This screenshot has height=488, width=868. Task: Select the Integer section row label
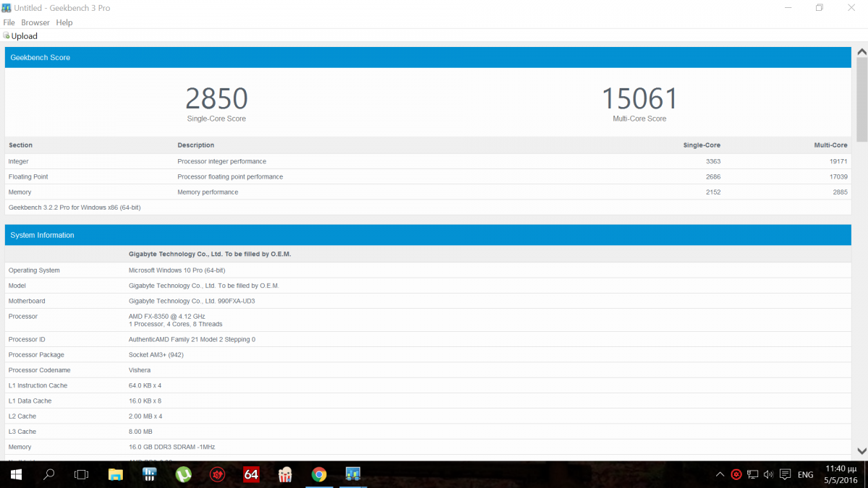pos(19,161)
